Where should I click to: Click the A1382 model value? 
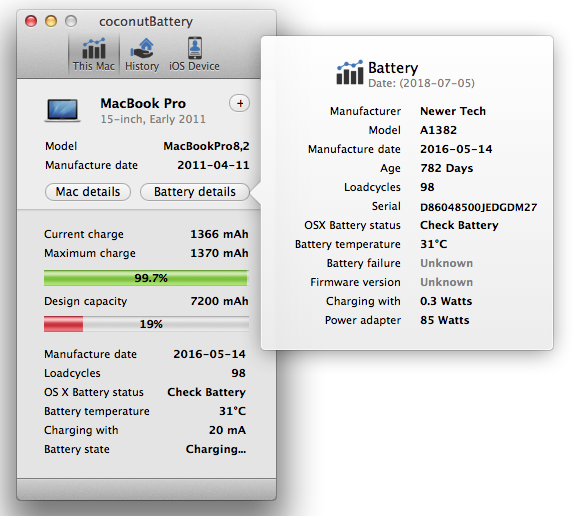point(438,130)
